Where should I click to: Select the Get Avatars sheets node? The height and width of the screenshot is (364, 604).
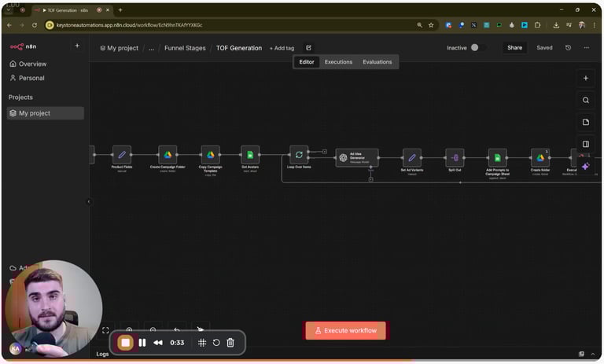pos(250,155)
